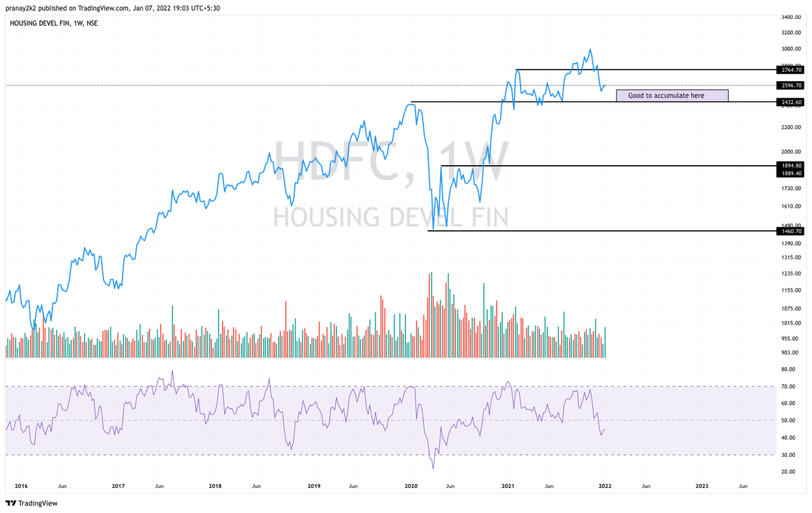Screen dimensions: 812x513
Task: Select the 2764.70 price label
Action: tap(790, 70)
